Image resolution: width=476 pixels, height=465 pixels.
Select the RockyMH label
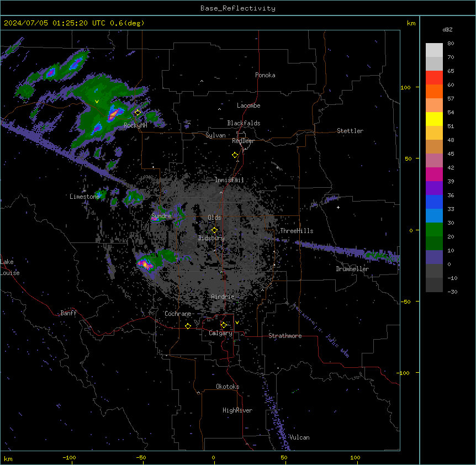click(135, 125)
